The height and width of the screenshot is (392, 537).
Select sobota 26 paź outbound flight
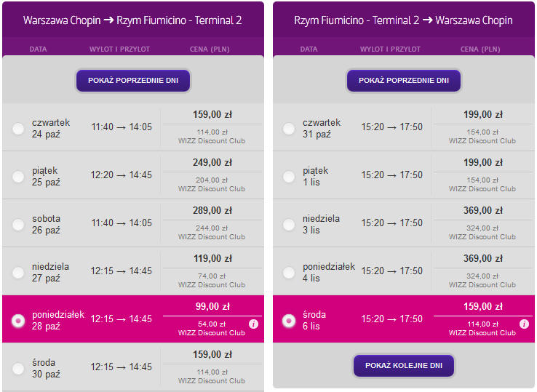click(x=18, y=225)
